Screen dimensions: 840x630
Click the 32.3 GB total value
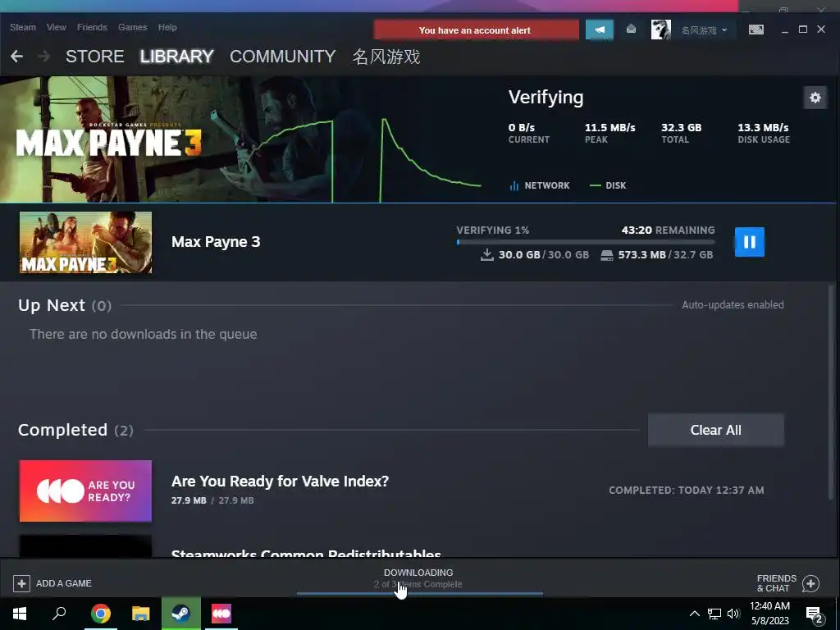(681, 127)
